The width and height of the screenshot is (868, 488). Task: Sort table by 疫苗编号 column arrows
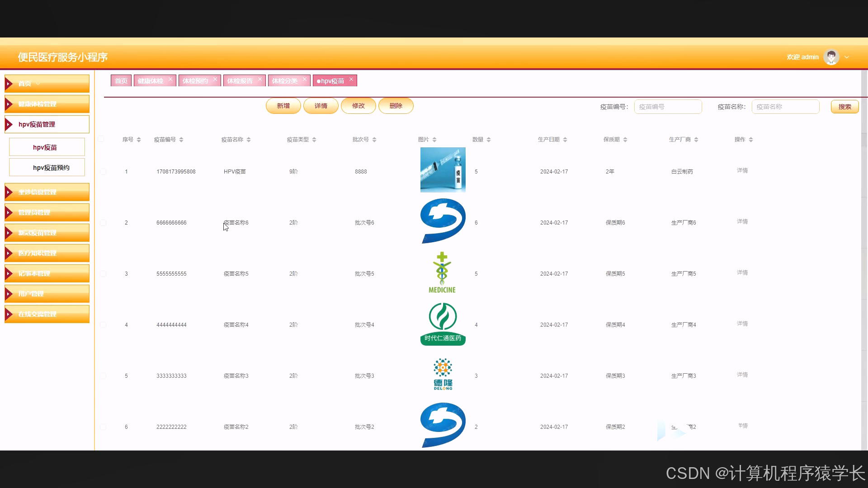[181, 140]
